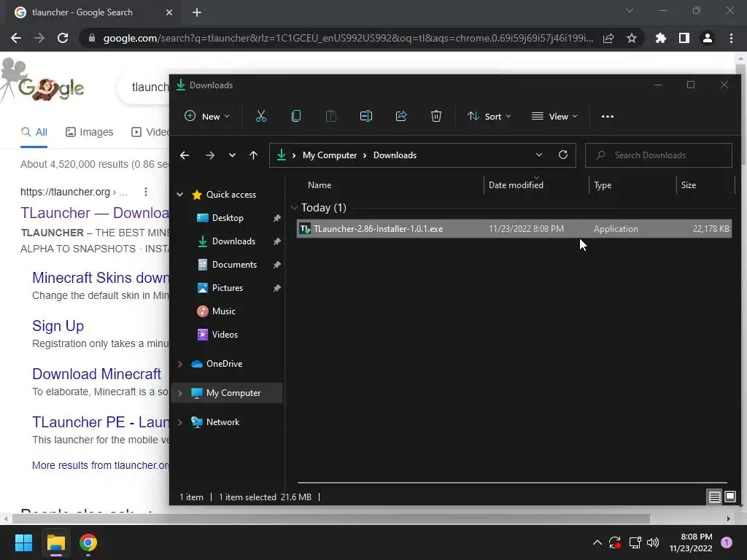Select the TLauncher-2.86-Installer-1.0.1.exe file
This screenshot has height=560, width=747.
(514, 228)
